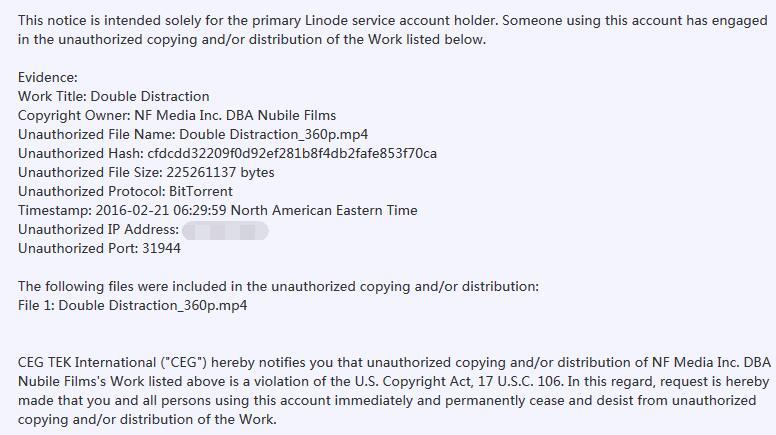
Task: Click the Copyright Owner NF Media Inc. line
Action: pos(177,115)
